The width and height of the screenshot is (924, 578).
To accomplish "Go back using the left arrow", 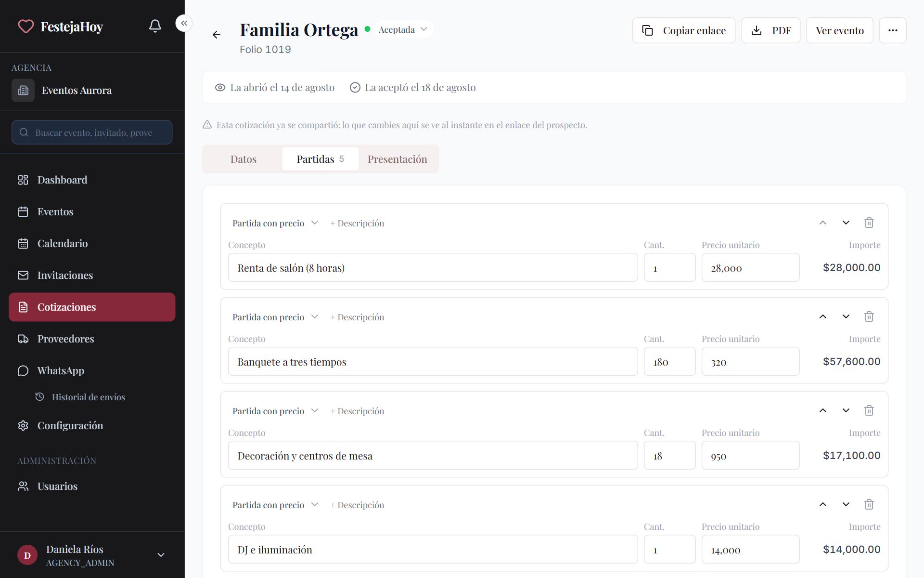I will [217, 35].
